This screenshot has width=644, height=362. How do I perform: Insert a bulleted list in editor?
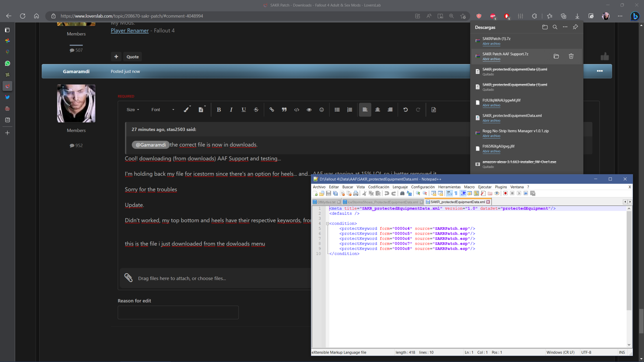pyautogui.click(x=337, y=110)
